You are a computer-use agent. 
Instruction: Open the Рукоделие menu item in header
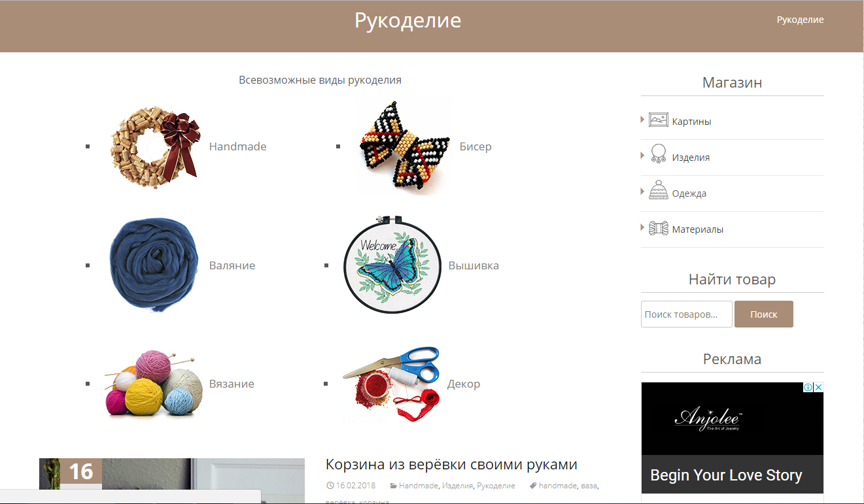tap(800, 20)
